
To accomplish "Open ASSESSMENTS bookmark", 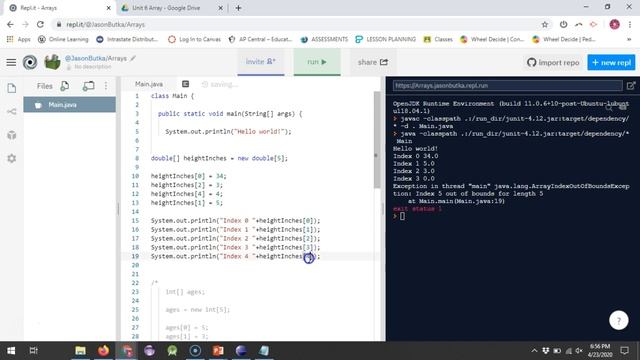I will pyautogui.click(x=324, y=39).
